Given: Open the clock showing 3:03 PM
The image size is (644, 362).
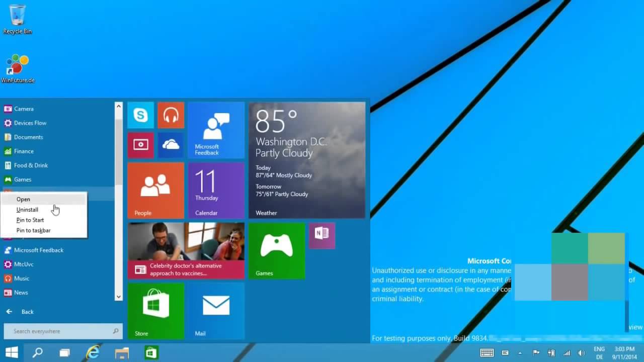Looking at the screenshot, I should [624, 352].
